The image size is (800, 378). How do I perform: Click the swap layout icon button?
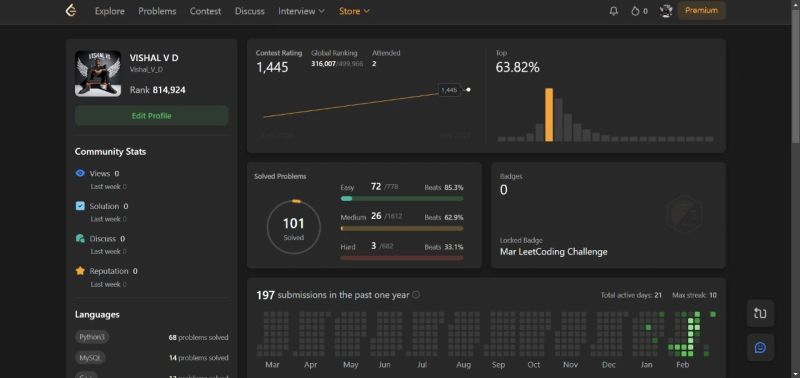pyautogui.click(x=760, y=313)
